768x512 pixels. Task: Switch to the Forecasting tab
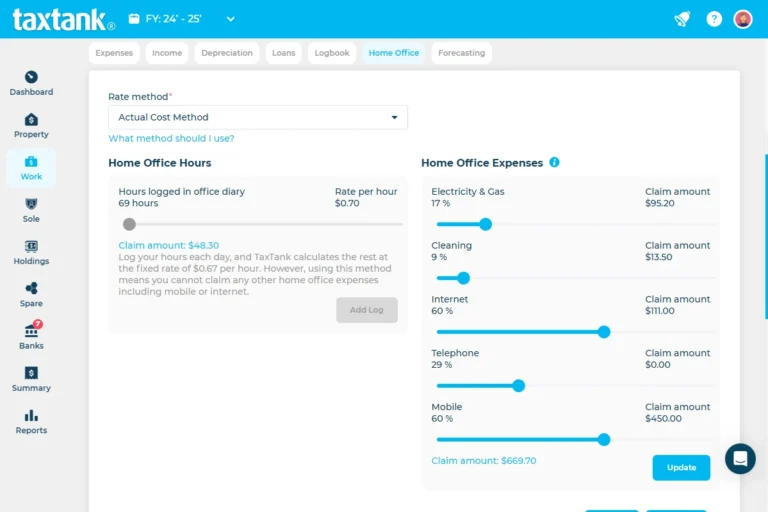pos(461,53)
